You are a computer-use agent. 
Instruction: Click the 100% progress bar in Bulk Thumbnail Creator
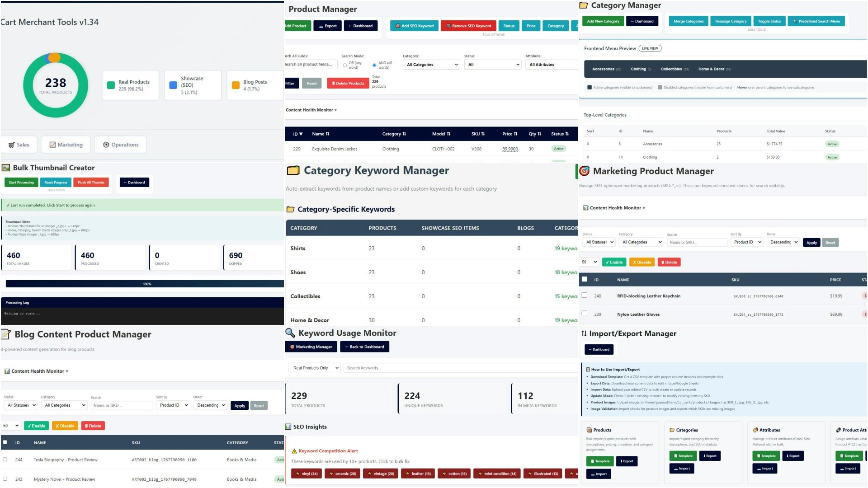tap(146, 284)
